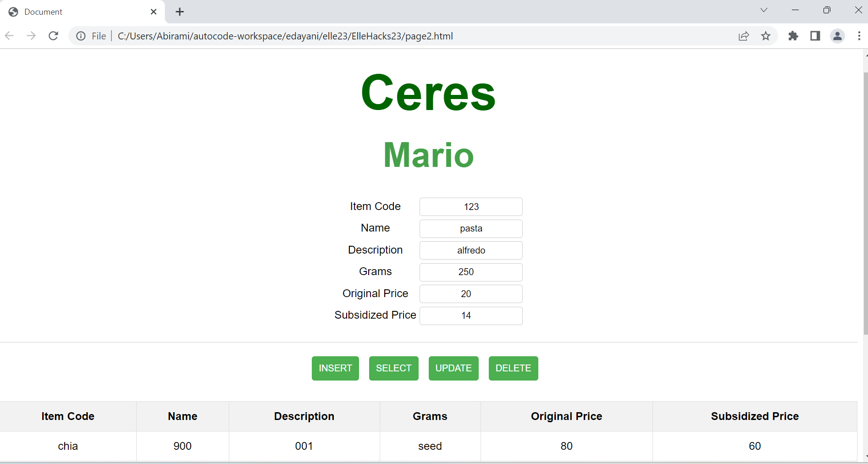
Task: Focus the Item Code input field
Action: coord(471,207)
